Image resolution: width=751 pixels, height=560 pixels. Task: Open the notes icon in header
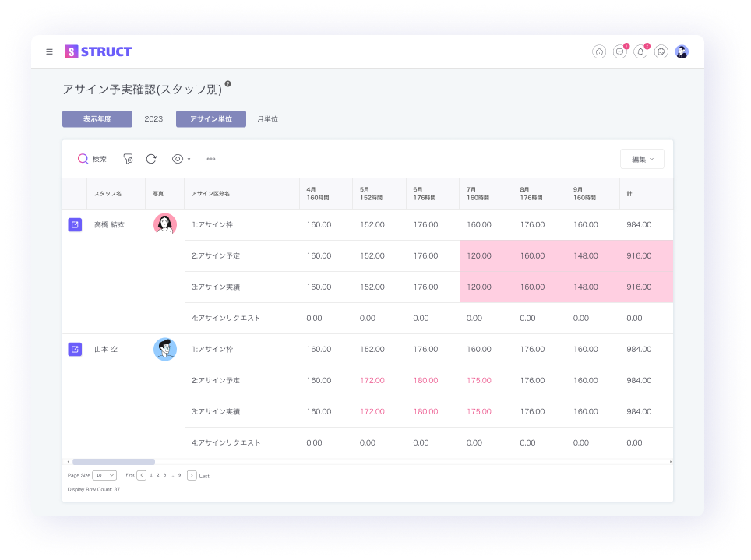(x=661, y=52)
